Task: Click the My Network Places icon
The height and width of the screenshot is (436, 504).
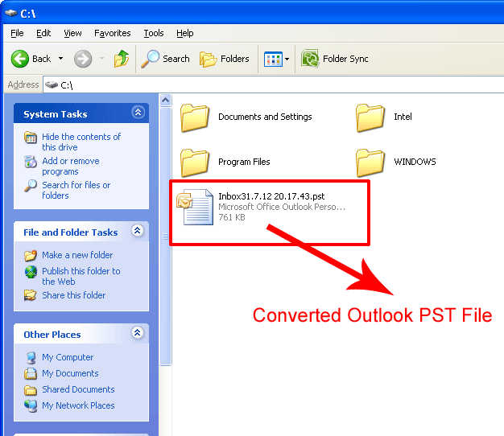Action: coord(31,405)
